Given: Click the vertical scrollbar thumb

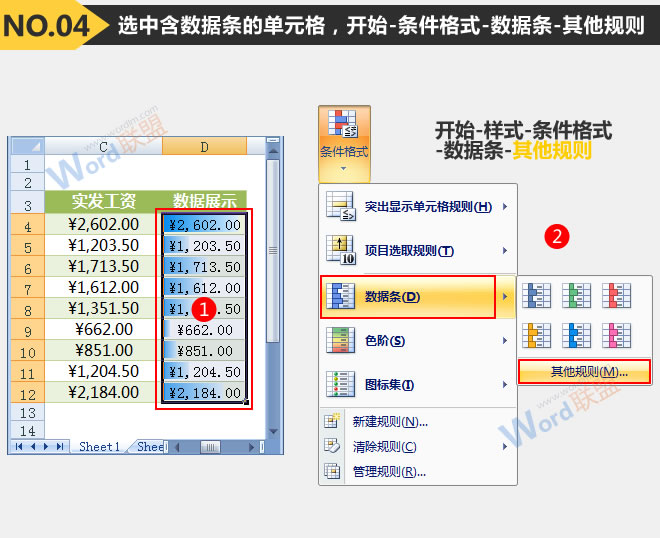Looking at the screenshot, I should pos(273,250).
